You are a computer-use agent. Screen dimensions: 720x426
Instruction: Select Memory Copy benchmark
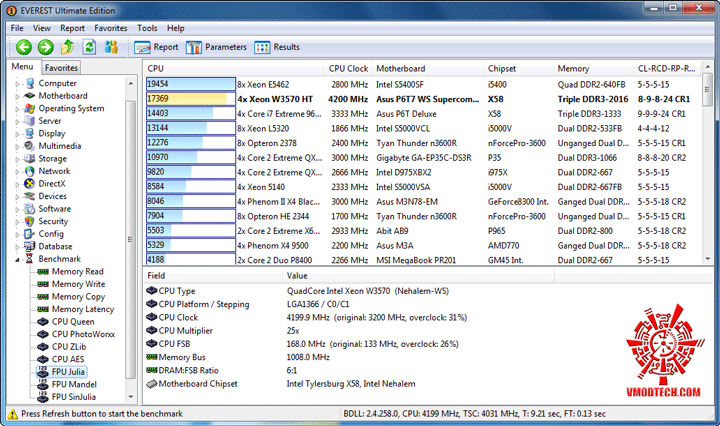click(78, 297)
